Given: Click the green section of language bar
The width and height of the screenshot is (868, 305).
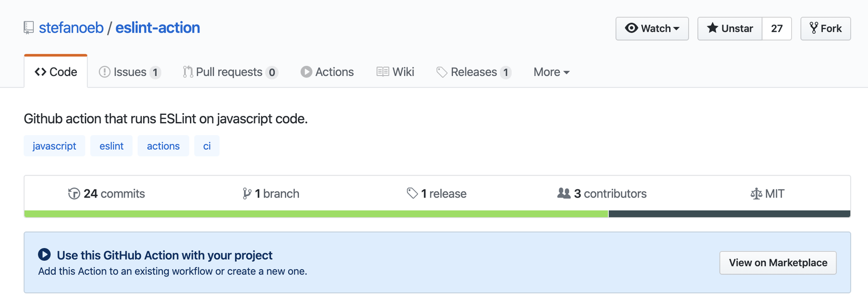Looking at the screenshot, I should pos(316,214).
